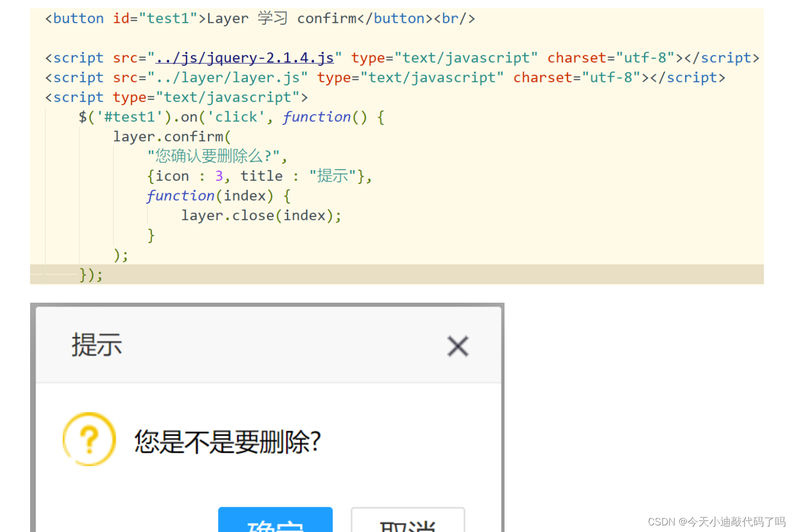
Task: Click the 取消 cancel button
Action: 408,519
